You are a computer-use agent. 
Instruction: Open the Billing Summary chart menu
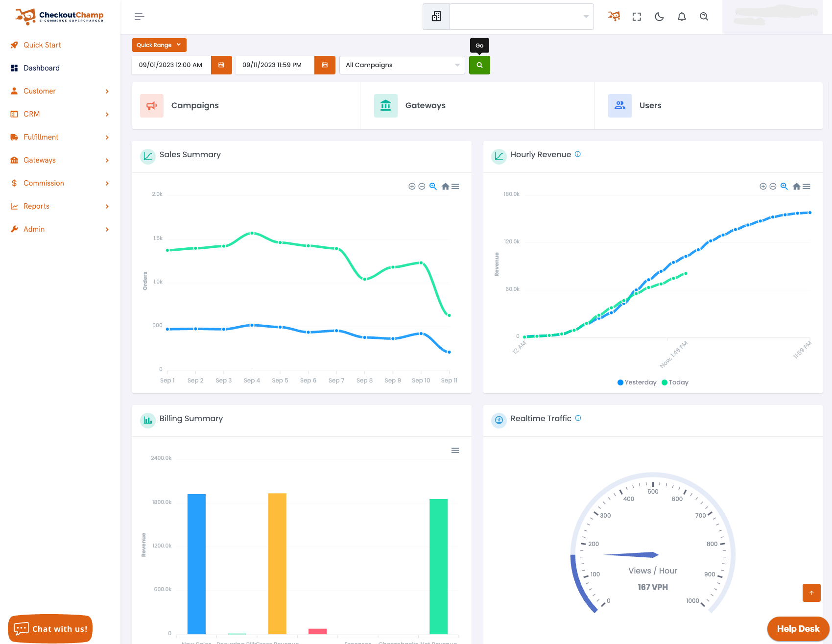pyautogui.click(x=455, y=451)
